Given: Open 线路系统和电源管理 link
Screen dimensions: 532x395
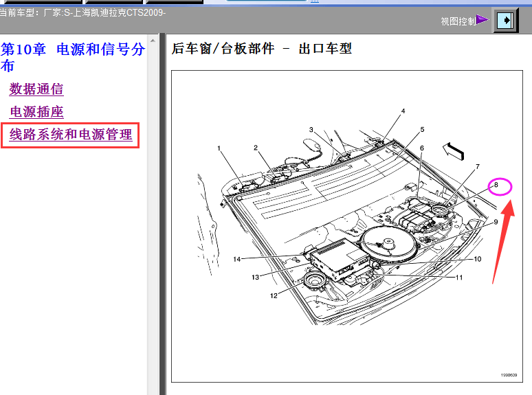Looking at the screenshot, I should pos(71,135).
